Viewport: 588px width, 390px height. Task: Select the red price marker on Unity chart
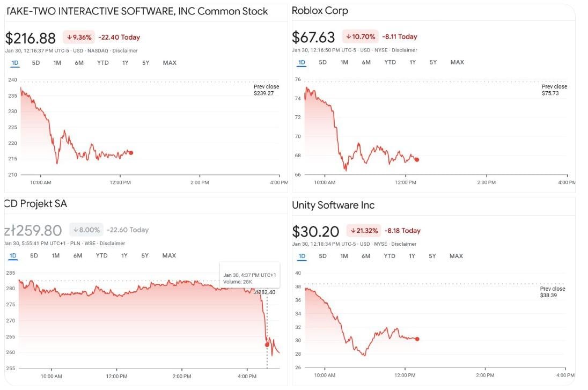[417, 339]
